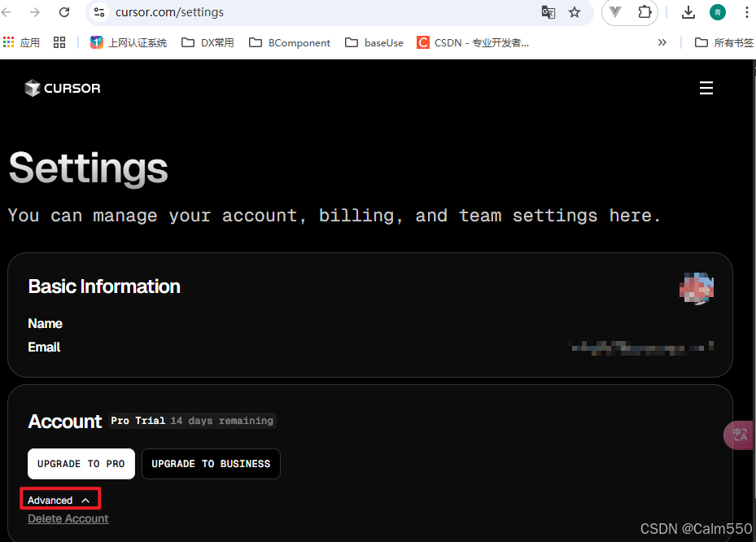The width and height of the screenshot is (756, 542).
Task: Click the Name label
Action: coord(45,324)
